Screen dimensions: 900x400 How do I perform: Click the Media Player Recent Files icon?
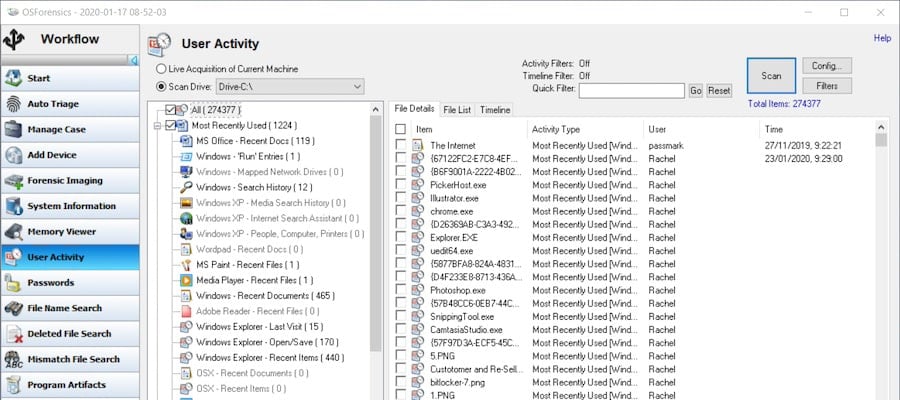point(186,280)
